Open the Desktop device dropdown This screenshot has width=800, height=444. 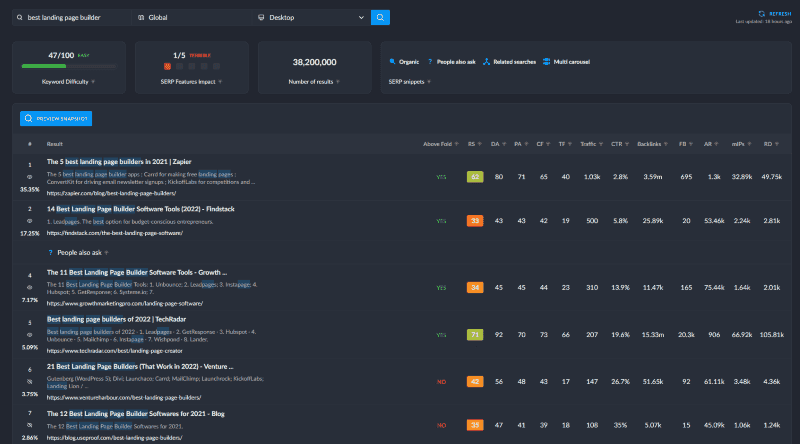[x=312, y=17]
